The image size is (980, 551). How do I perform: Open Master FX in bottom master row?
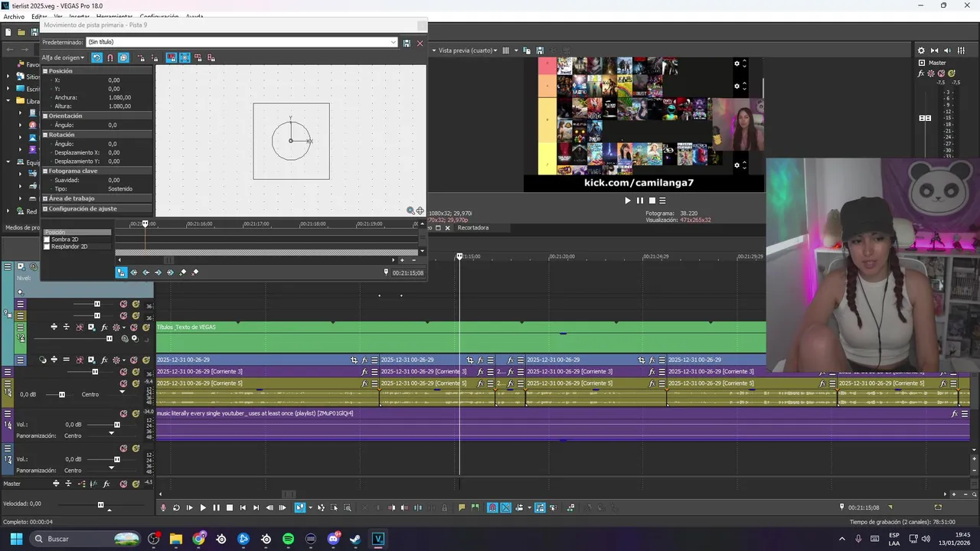(x=106, y=484)
